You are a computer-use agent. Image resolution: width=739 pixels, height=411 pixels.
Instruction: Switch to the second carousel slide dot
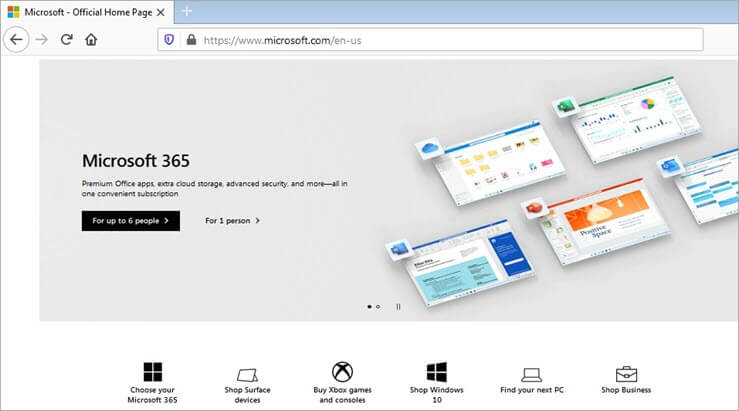tap(378, 306)
